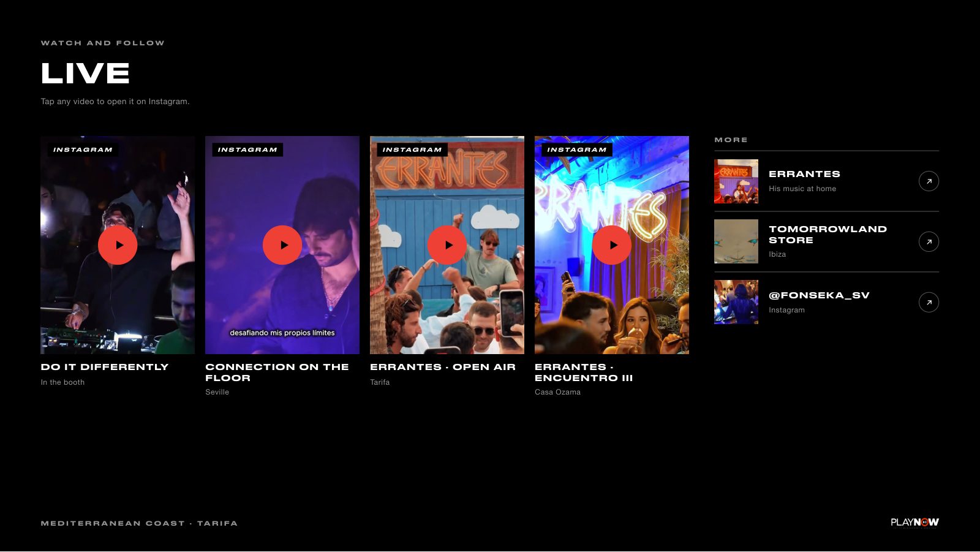Click 'Tap any video to open' instruction
Viewport: 980px width, 552px height.
click(115, 102)
